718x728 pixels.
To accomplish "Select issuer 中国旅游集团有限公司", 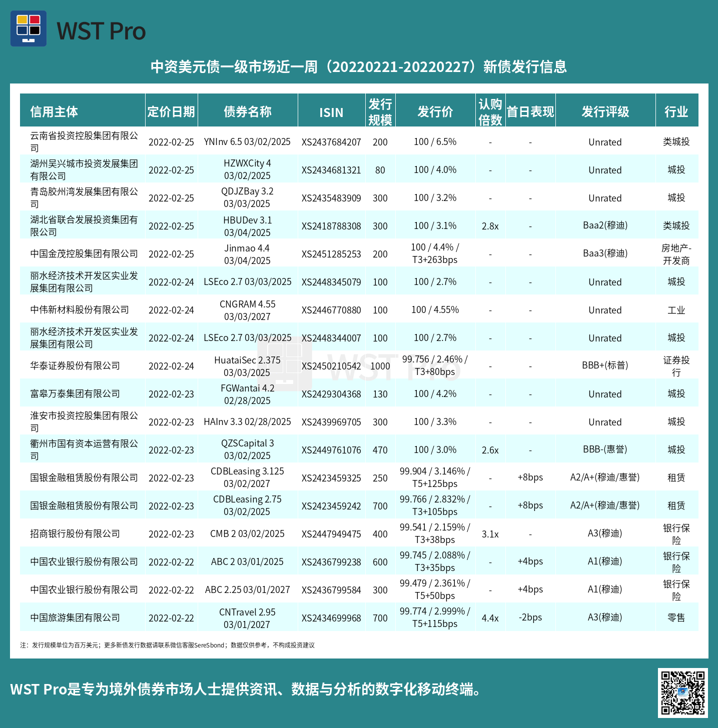I will pyautogui.click(x=75, y=618).
